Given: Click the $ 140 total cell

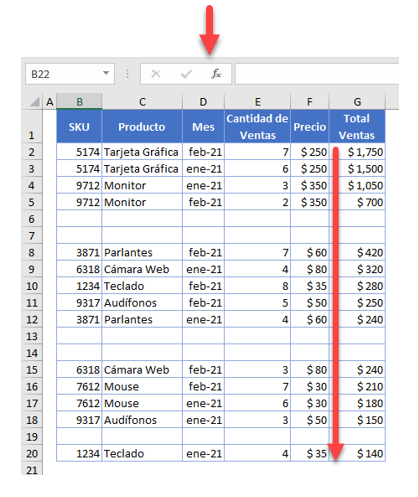Looking at the screenshot, I should [357, 453].
